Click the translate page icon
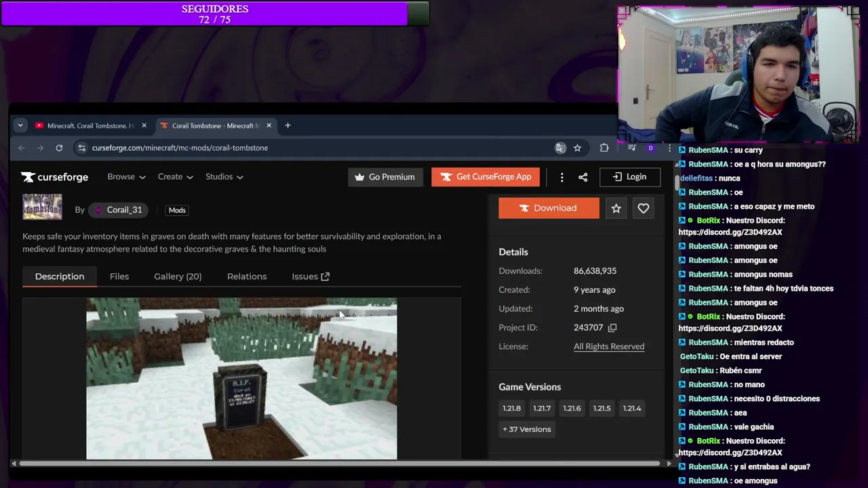Image resolution: width=868 pixels, height=488 pixels. (560, 148)
